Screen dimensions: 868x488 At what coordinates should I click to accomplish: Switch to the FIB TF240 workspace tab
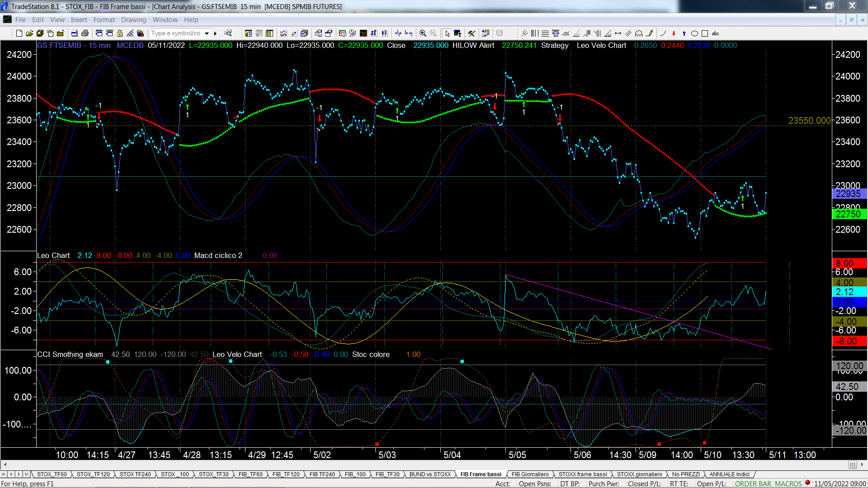tap(322, 474)
